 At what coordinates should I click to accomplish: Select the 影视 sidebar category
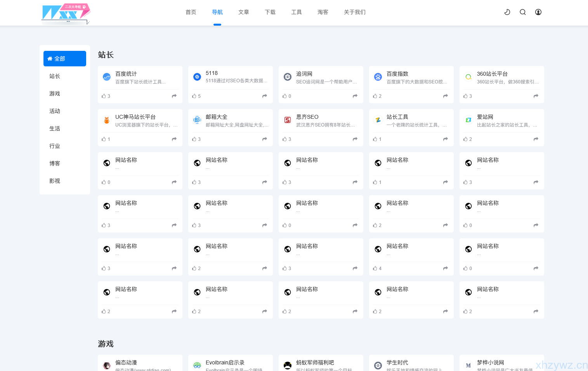pos(55,181)
